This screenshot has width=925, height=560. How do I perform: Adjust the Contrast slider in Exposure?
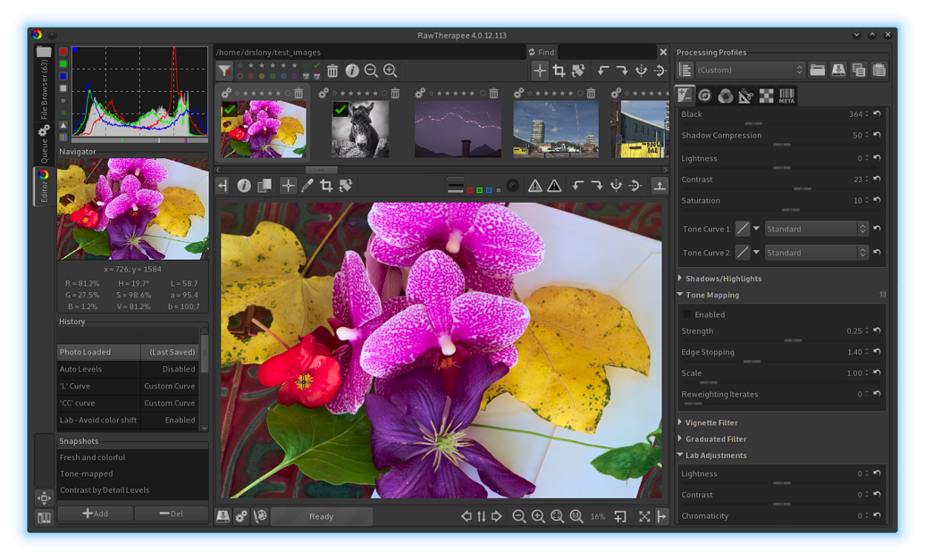pos(802,188)
